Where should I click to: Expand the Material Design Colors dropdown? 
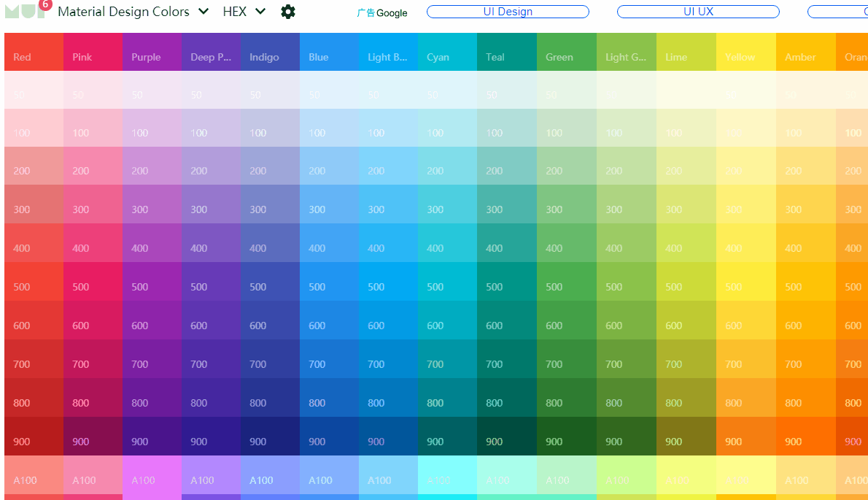tap(133, 12)
